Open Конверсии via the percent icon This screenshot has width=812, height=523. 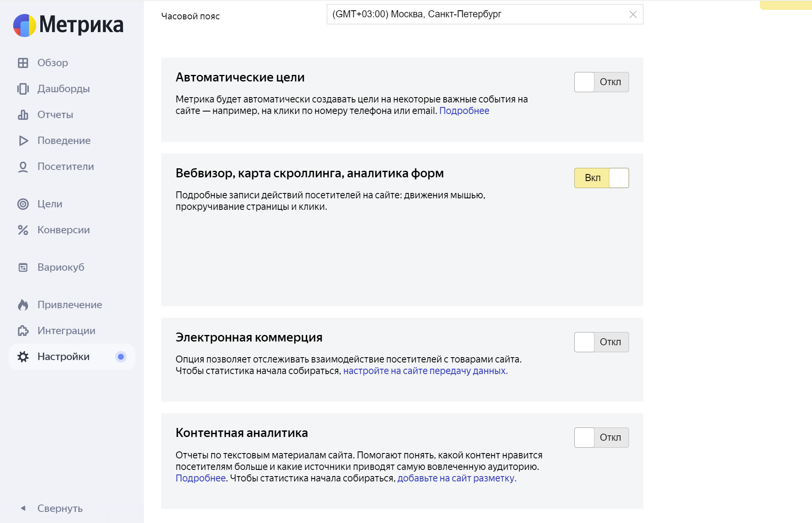(23, 230)
